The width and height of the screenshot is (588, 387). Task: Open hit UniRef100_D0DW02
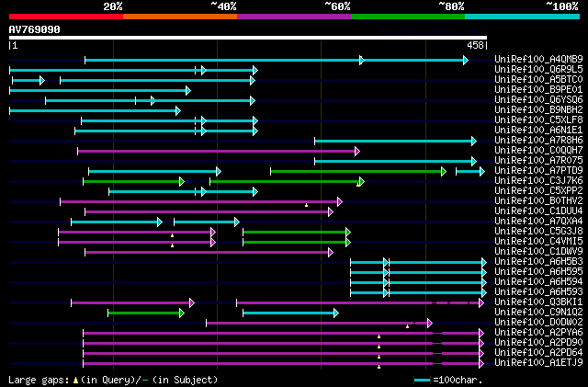tap(538, 323)
